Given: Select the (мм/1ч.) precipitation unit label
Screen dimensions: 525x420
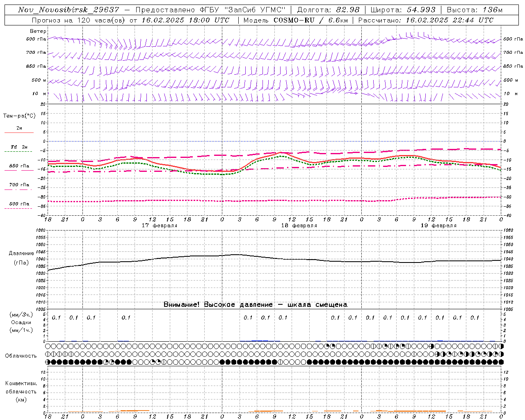Looking at the screenshot, I should pos(21,330).
